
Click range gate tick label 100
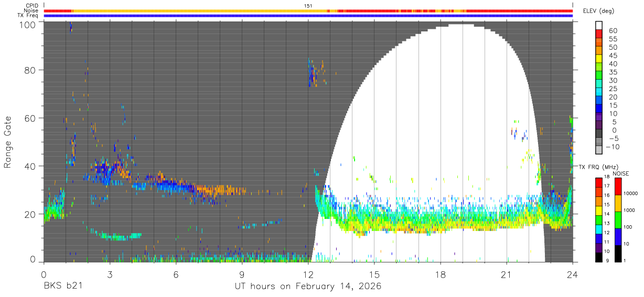click(x=27, y=25)
